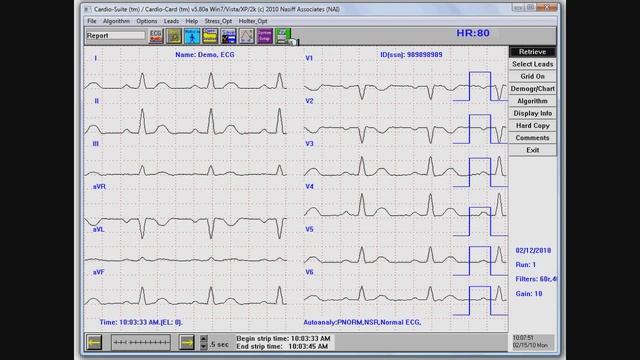Click the strip timeline position slider

141,342
